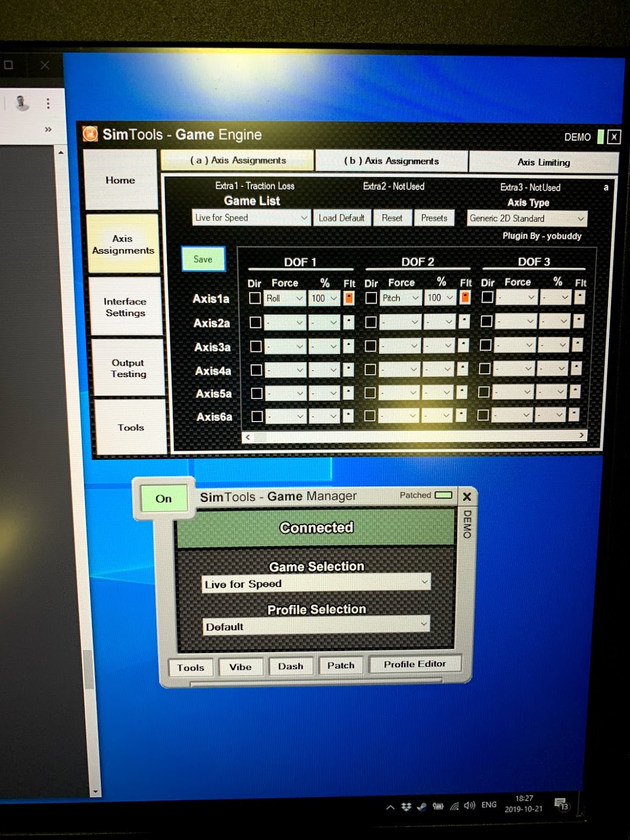Image resolution: width=630 pixels, height=840 pixels.
Task: Open the percent dropdown for Axis1a DOF 1
Action: (x=324, y=298)
